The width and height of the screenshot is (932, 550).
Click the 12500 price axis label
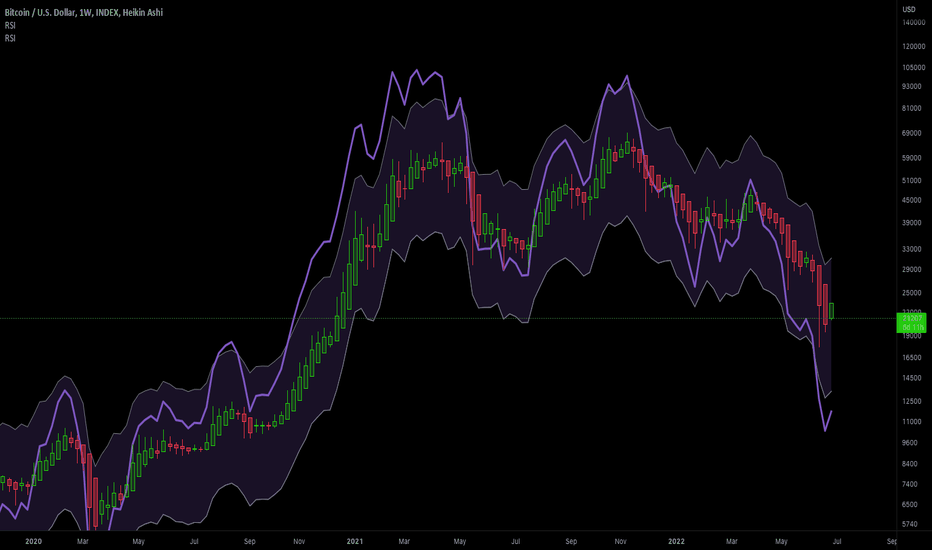coord(912,401)
